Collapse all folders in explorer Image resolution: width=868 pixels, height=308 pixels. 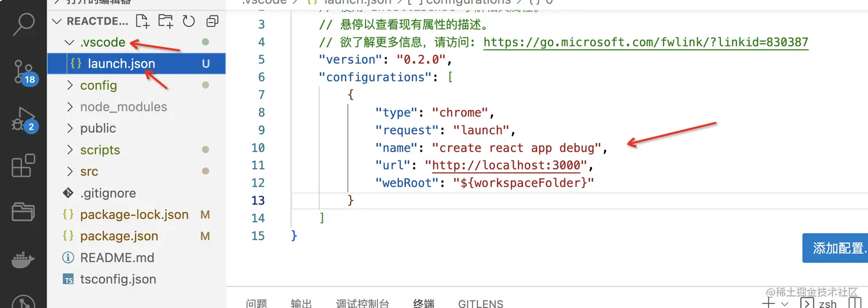(212, 21)
